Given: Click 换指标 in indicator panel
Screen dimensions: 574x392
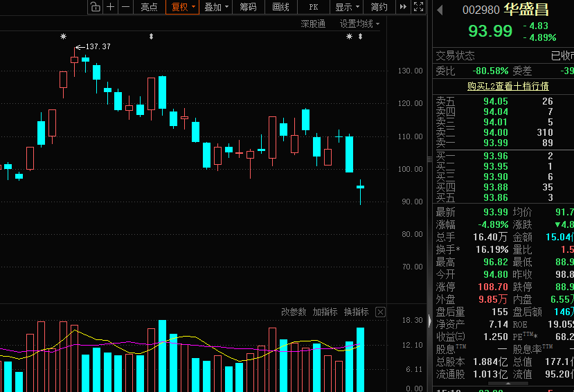Looking at the screenshot, I should coord(356,312).
